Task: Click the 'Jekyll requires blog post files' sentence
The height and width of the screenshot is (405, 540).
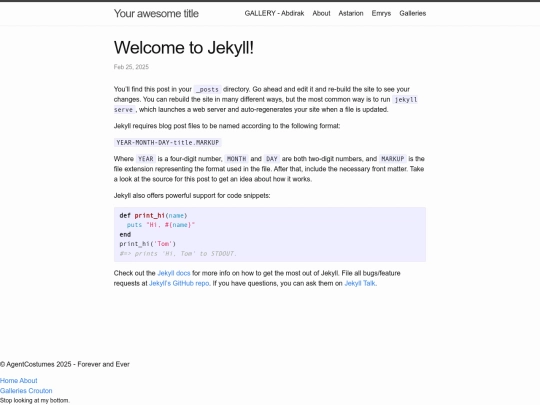Action: pyautogui.click(x=227, y=126)
